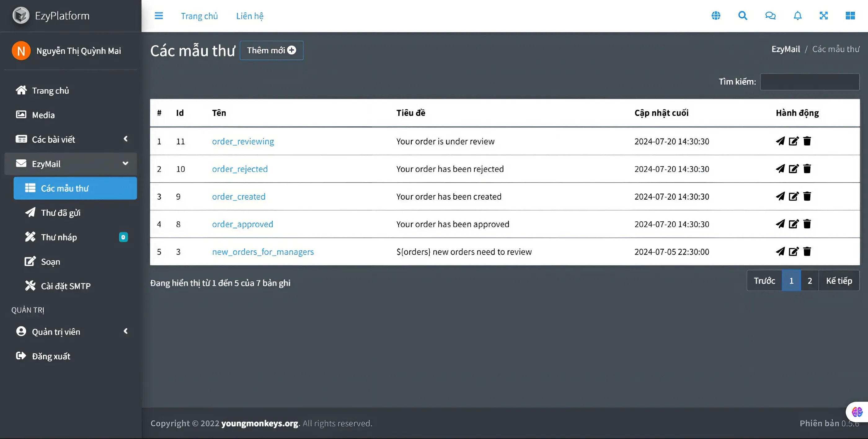The image size is (868, 439).
Task: Open Soạn compose page
Action: [x=75, y=261]
